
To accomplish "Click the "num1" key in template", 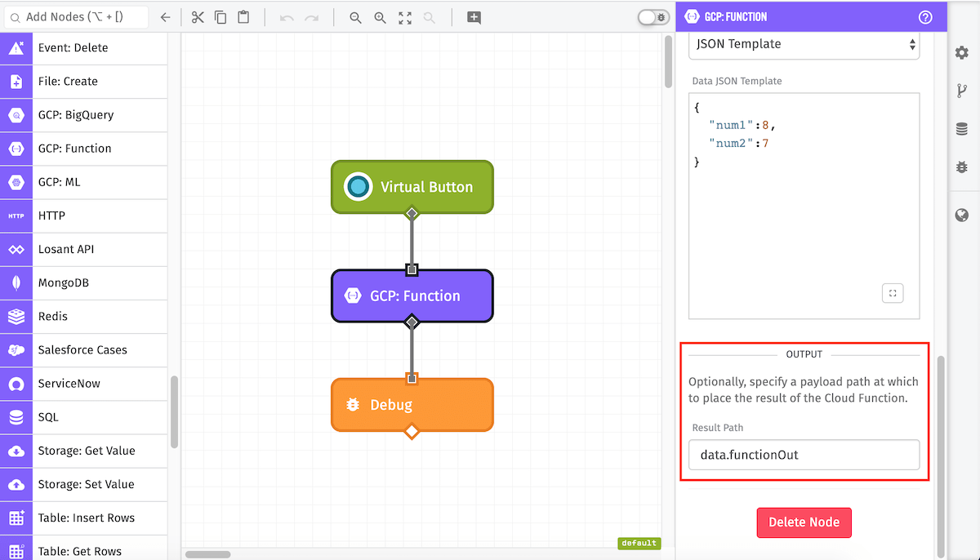I will 731,126.
